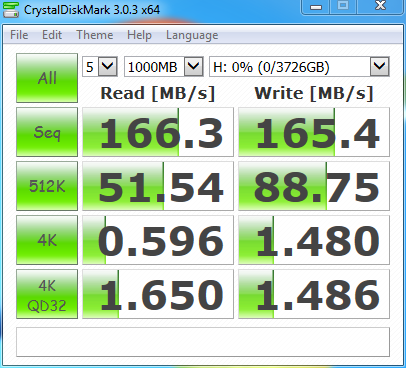Expand the 1000MB test size dropdown
The height and width of the screenshot is (368, 406).
(x=194, y=67)
